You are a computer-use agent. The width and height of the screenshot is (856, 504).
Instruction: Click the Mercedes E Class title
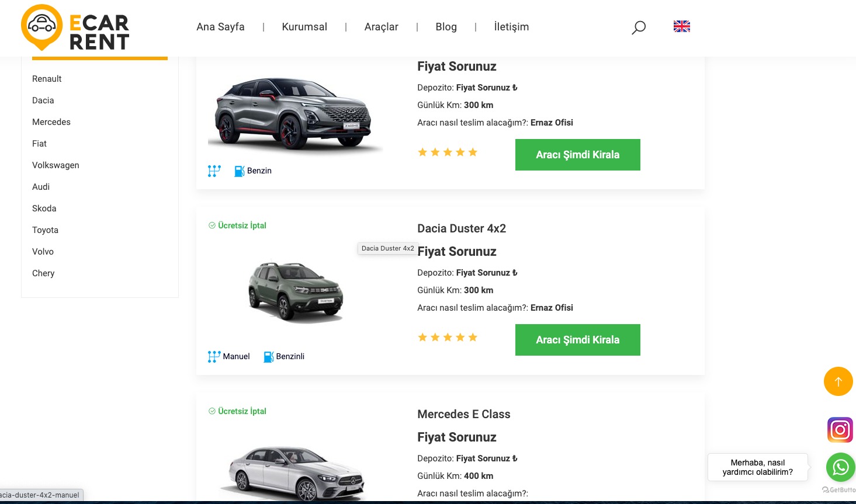point(463,414)
